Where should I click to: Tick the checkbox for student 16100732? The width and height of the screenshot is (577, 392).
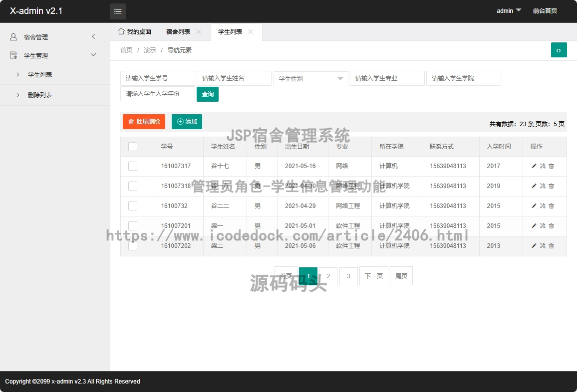tap(133, 205)
